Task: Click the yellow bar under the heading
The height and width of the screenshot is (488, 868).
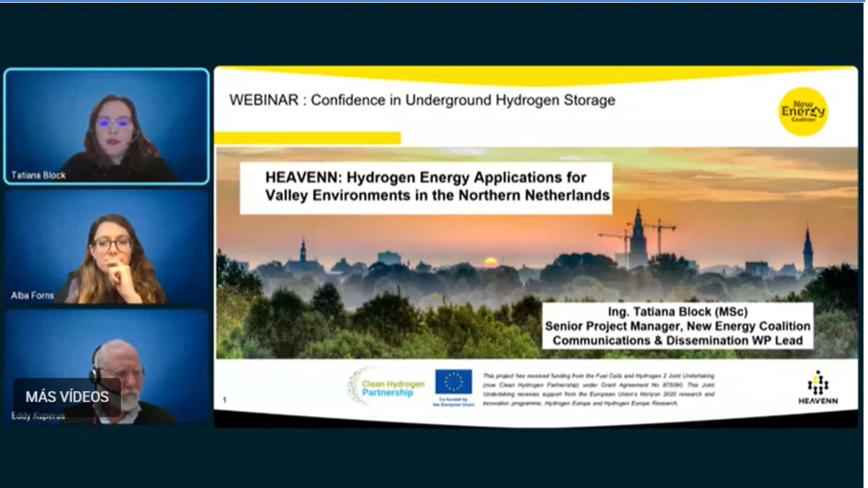Action: 307,138
